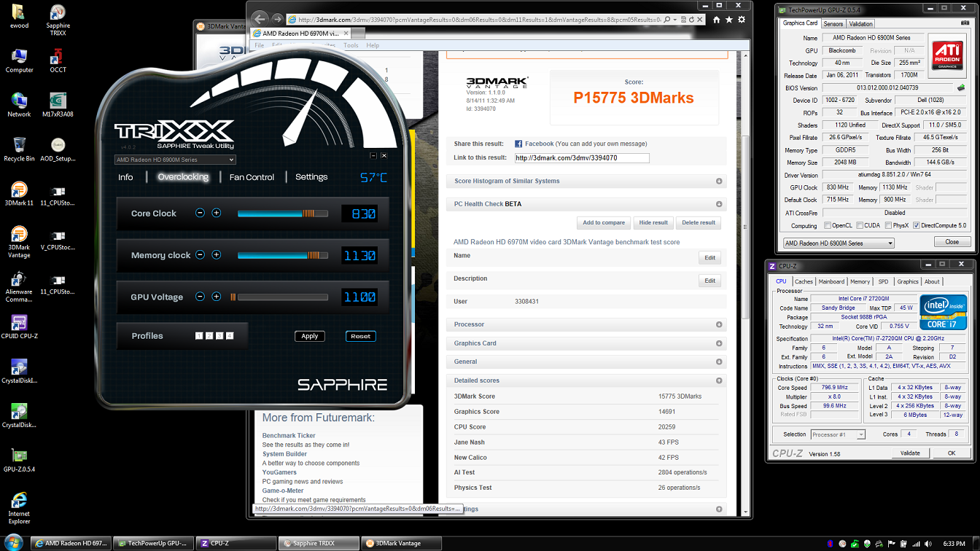The image size is (980, 551).
Task: Select TRIXX profile slot 2
Action: 209,336
